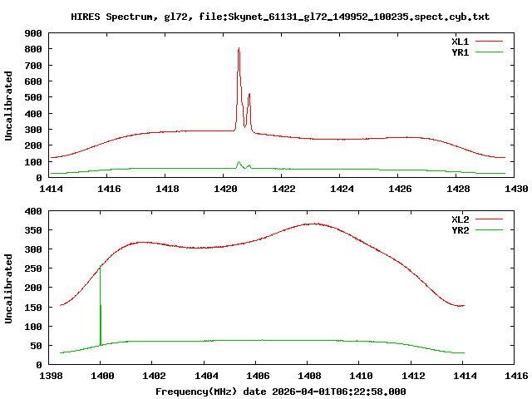Click the HIRES Spectrum title text

click(x=280, y=17)
